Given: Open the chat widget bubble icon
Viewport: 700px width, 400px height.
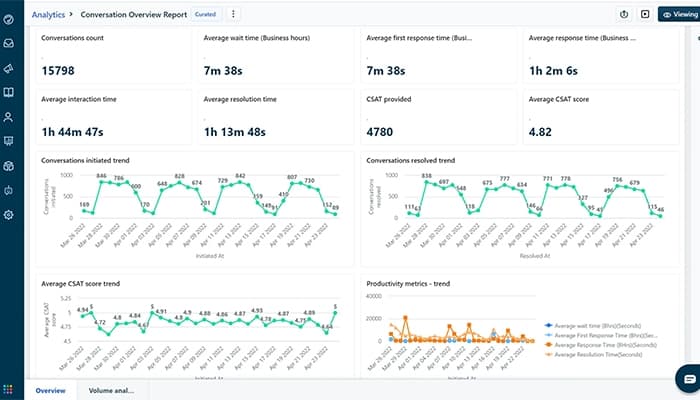Looking at the screenshot, I should tap(689, 379).
